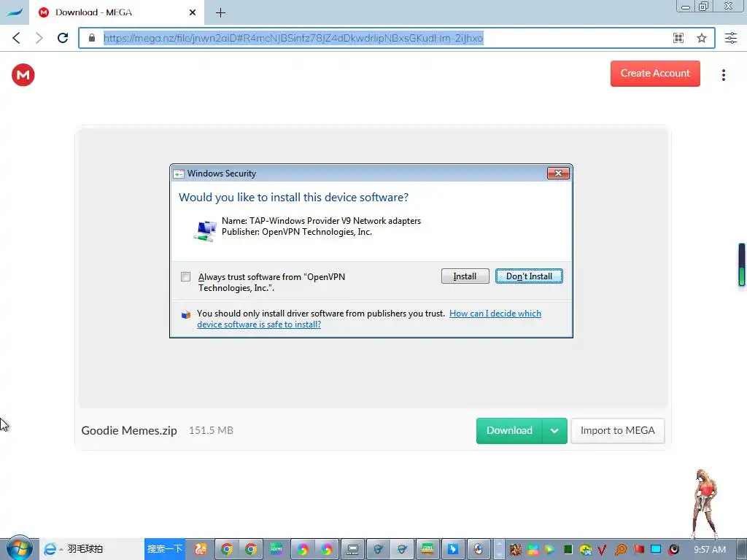Click the Windows Security title bar text
The width and height of the screenshot is (747, 560).
(x=222, y=174)
